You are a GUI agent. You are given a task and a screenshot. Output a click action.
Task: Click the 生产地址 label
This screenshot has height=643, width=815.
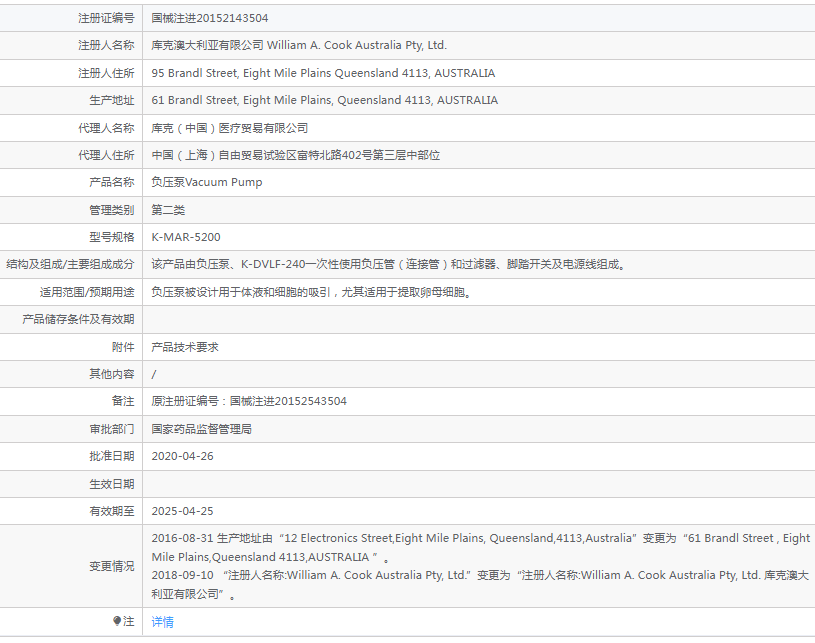pos(112,100)
